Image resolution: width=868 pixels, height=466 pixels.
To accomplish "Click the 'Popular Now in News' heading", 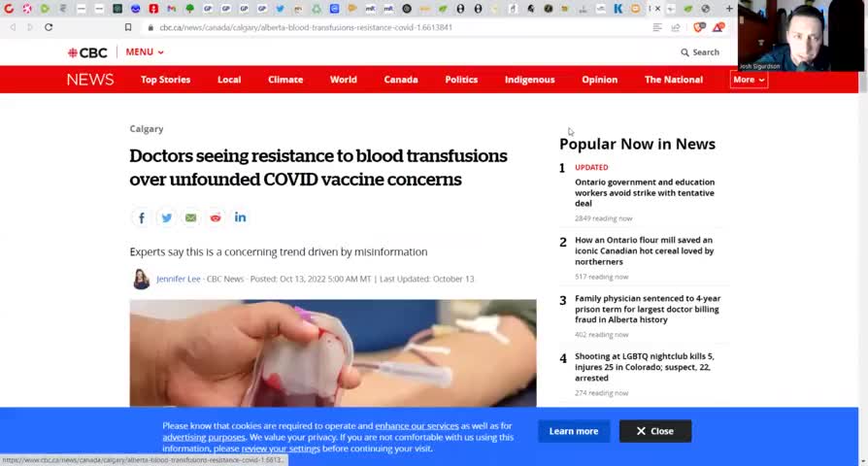I will (637, 144).
